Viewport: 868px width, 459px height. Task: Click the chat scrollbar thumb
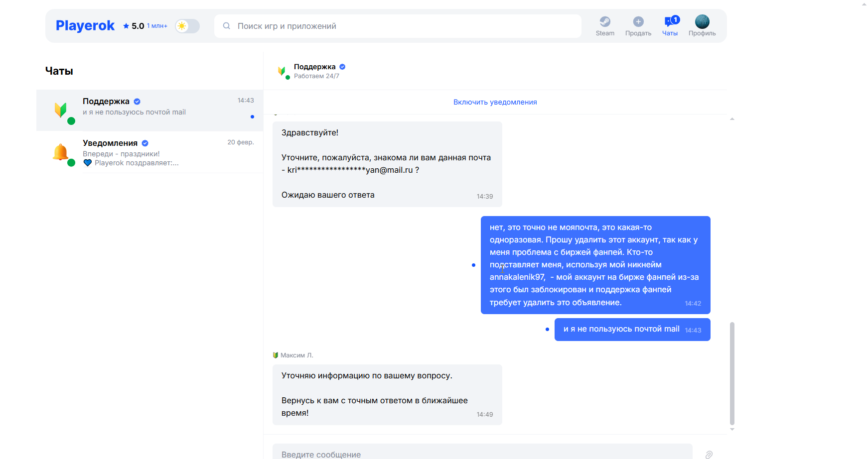(x=732, y=373)
